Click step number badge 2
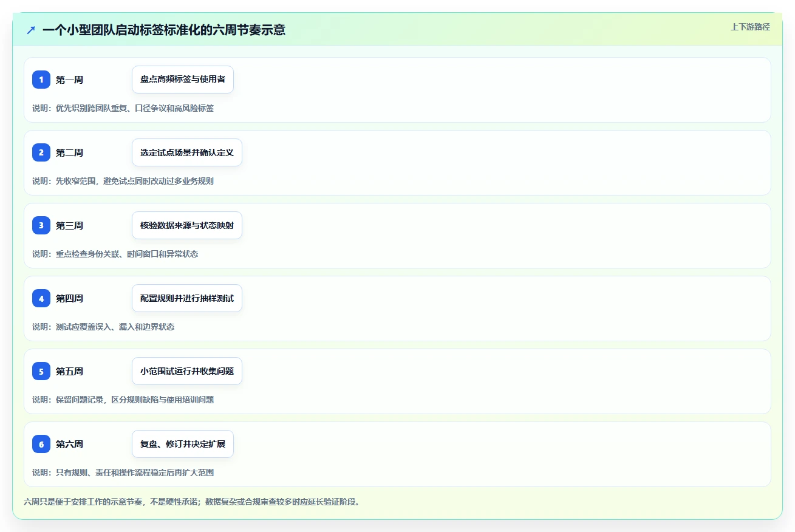This screenshot has width=795, height=532. 41,152
